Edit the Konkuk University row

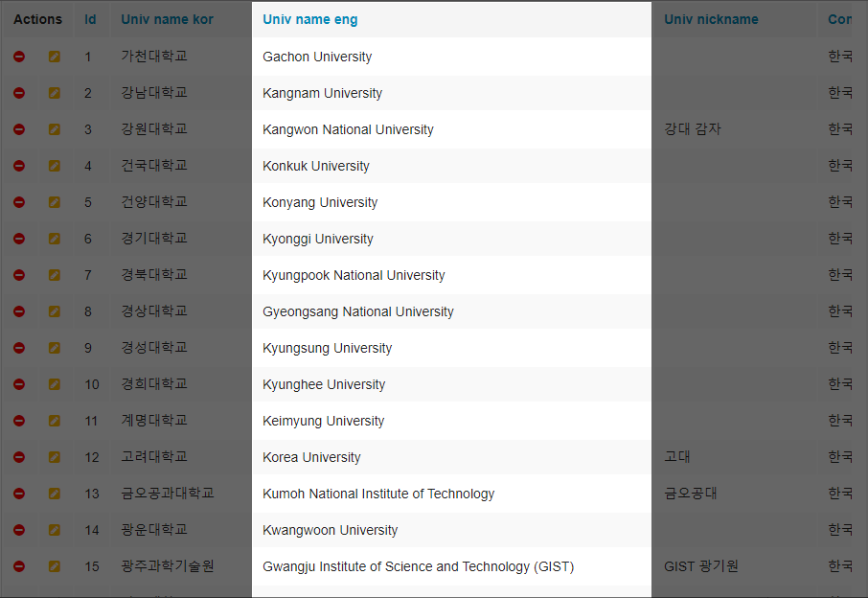(55, 166)
